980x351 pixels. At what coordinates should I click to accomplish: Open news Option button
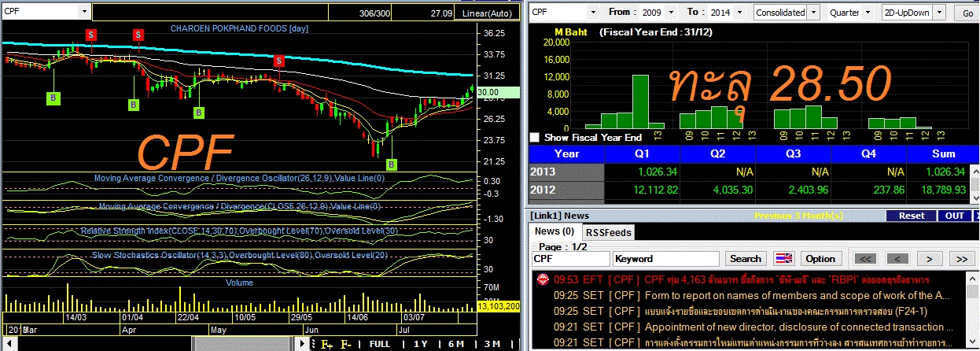click(x=820, y=258)
